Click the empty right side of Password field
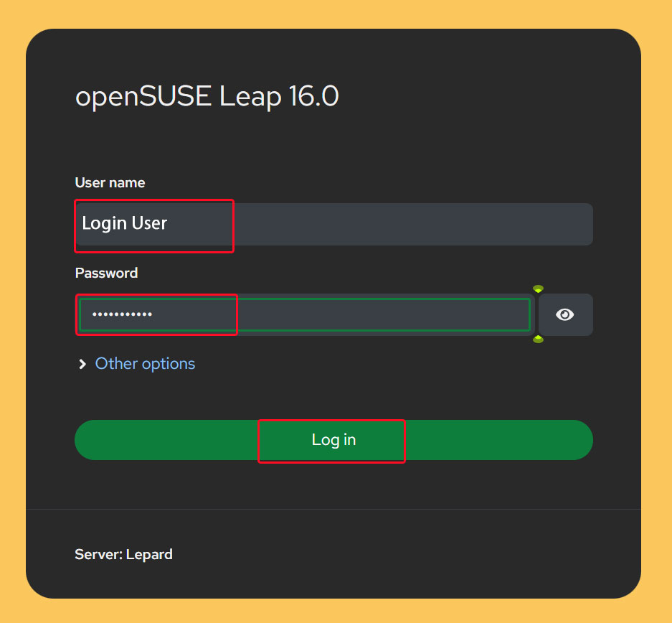Screen dimensions: 672x623 430,314
